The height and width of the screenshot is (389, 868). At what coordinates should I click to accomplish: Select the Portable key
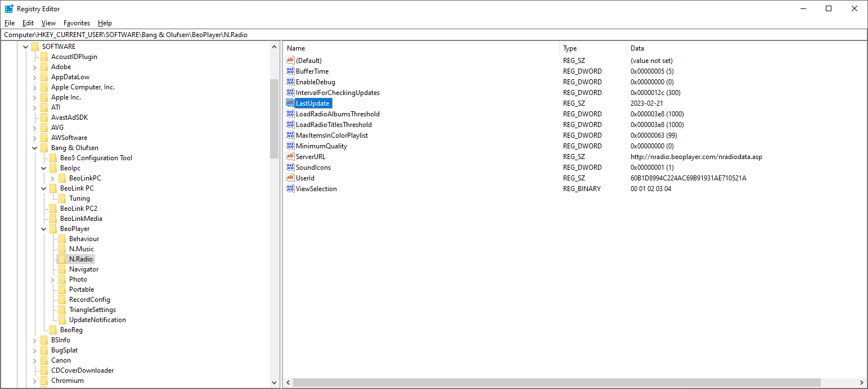(x=82, y=290)
